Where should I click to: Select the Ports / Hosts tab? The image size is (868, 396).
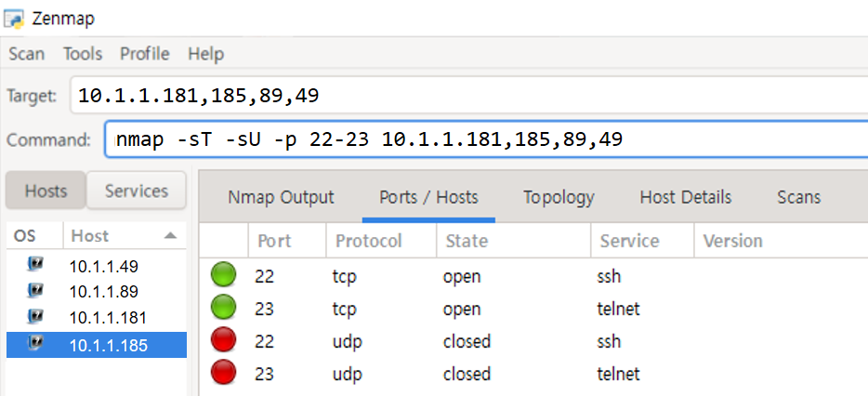pyautogui.click(x=428, y=197)
